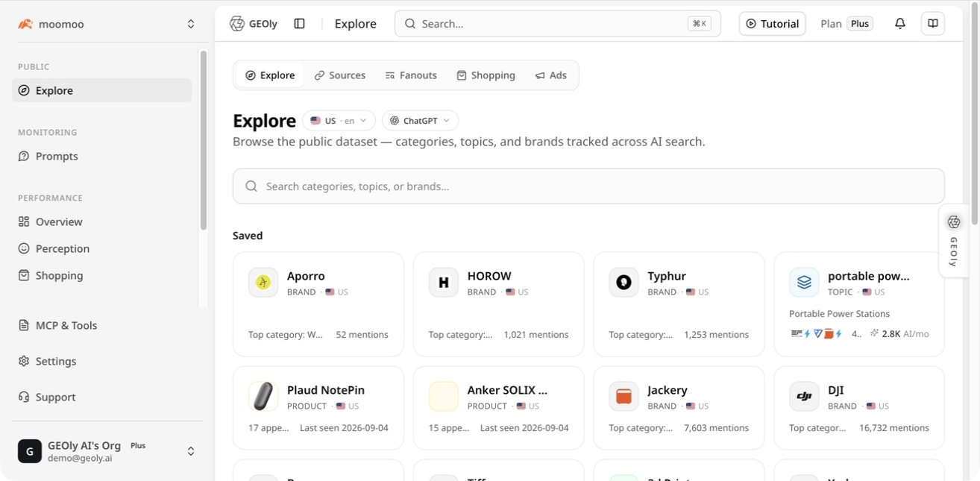The height and width of the screenshot is (481, 980).
Task: Open the floating GEOly side widget
Action: coord(953,241)
